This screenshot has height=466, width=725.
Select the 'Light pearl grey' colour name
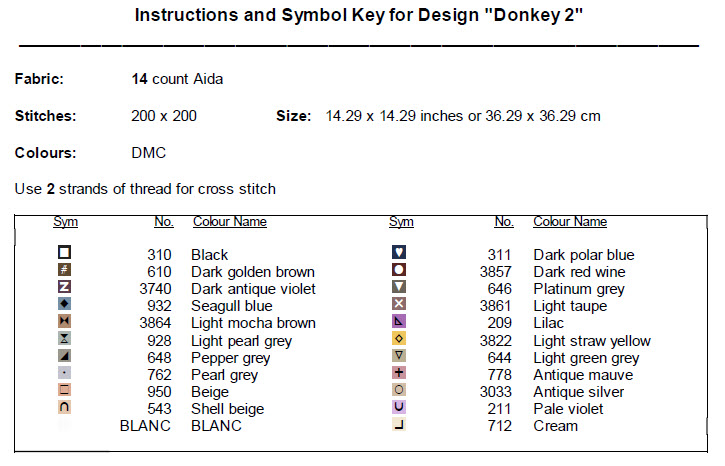(241, 340)
